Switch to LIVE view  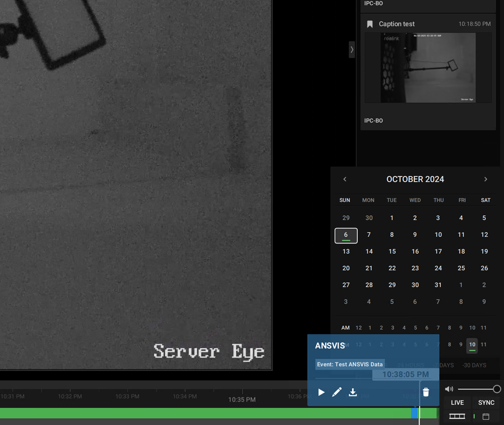457,402
